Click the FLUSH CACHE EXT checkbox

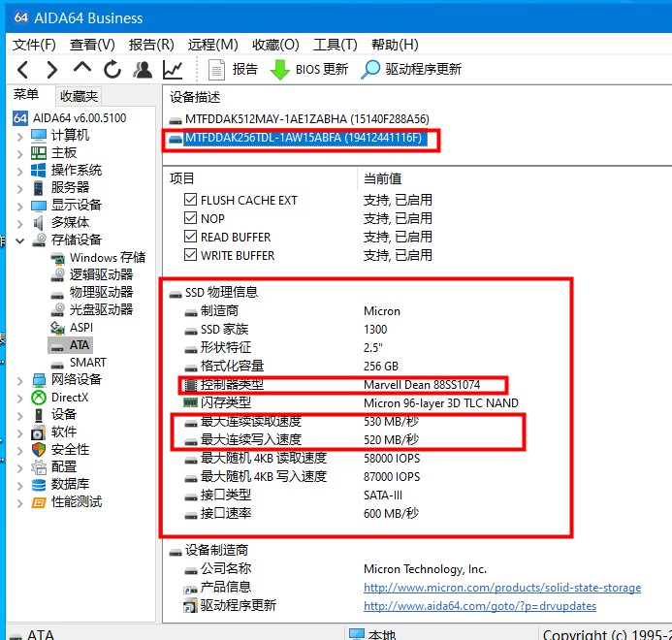click(190, 200)
